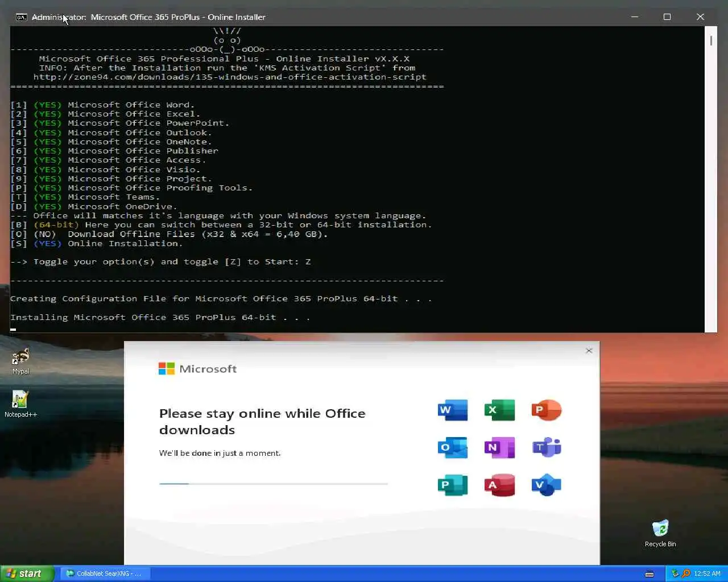Close the Office download dialog
Screen dimensions: 728x582
tap(589, 350)
